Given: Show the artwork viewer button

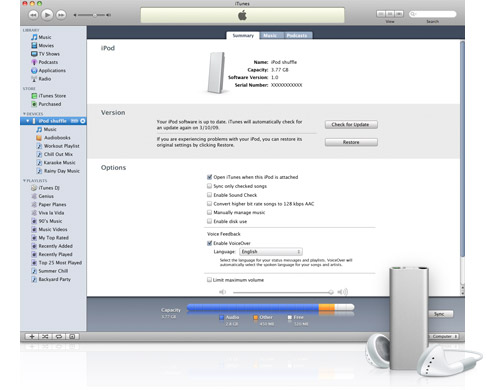Looking at the screenshot, I should point(72,337).
